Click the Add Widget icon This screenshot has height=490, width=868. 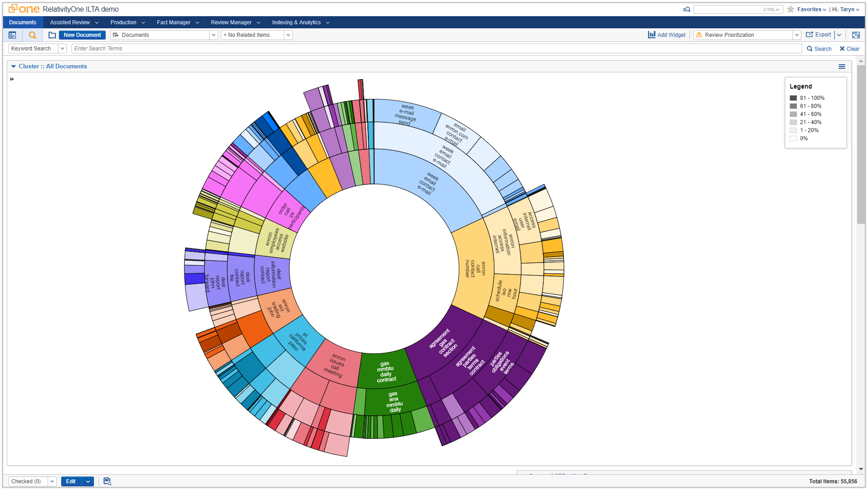pyautogui.click(x=651, y=35)
